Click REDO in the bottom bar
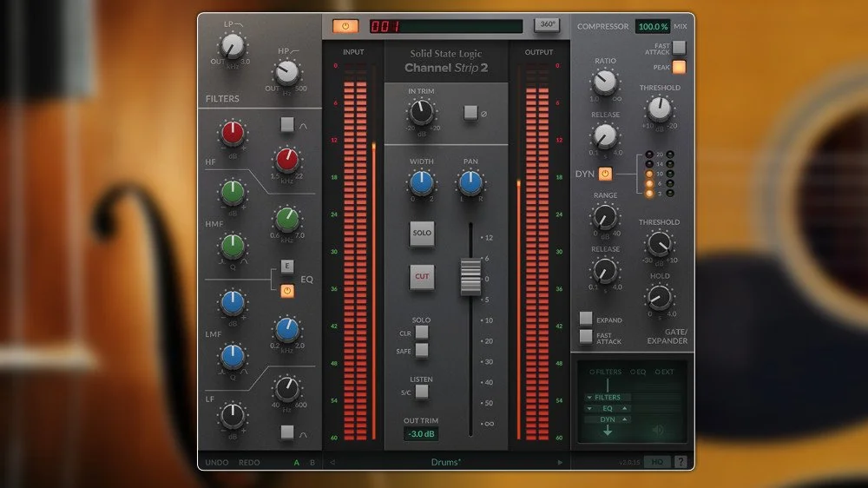The height and width of the screenshot is (488, 868). pos(249,463)
